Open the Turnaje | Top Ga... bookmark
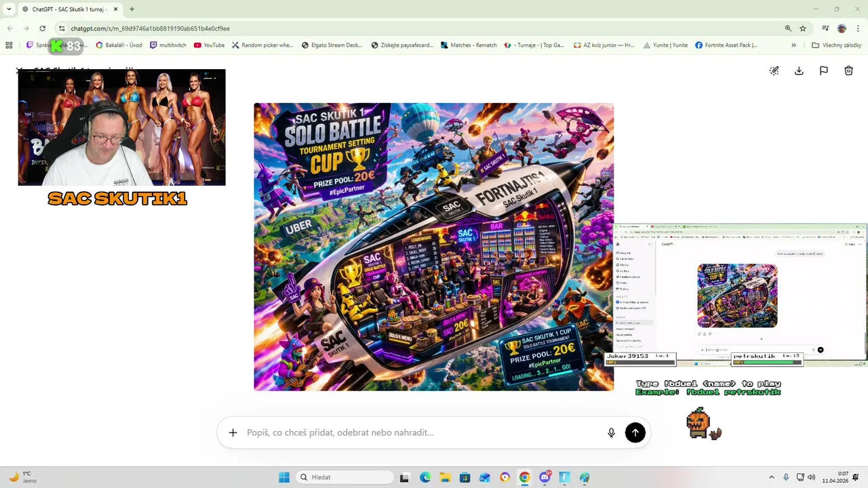The image size is (868, 488). pos(535,45)
